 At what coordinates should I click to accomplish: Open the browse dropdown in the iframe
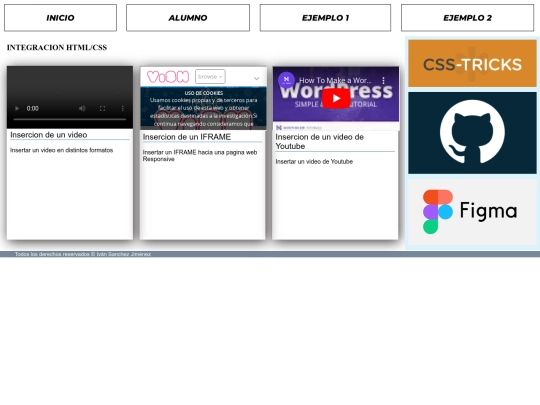click(210, 76)
